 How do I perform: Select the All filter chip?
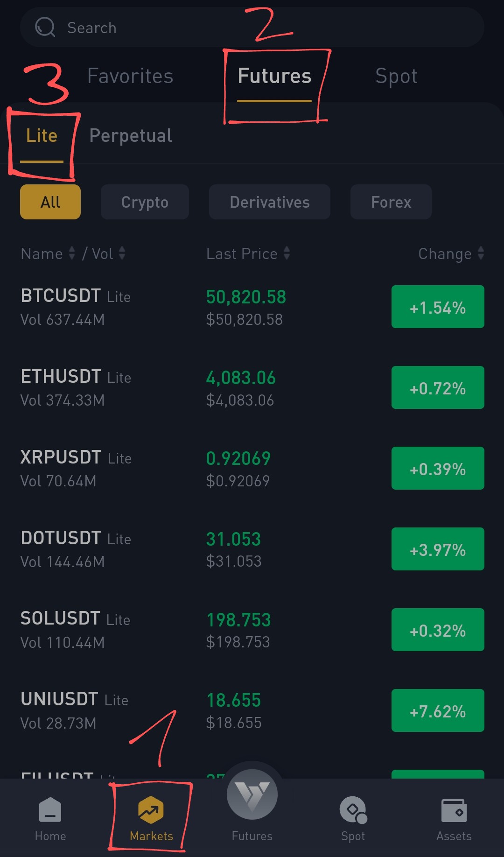click(50, 202)
